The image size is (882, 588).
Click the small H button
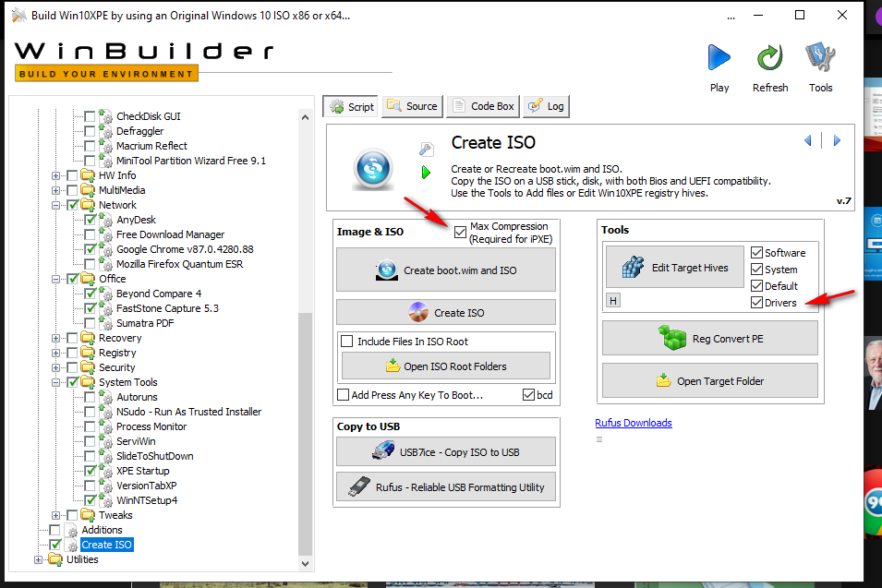613,301
